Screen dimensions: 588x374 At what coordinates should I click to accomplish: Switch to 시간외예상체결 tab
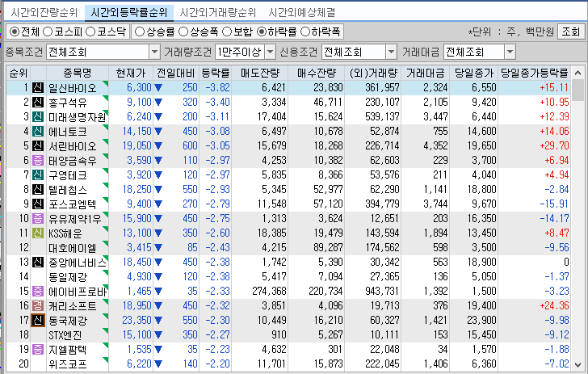(302, 13)
